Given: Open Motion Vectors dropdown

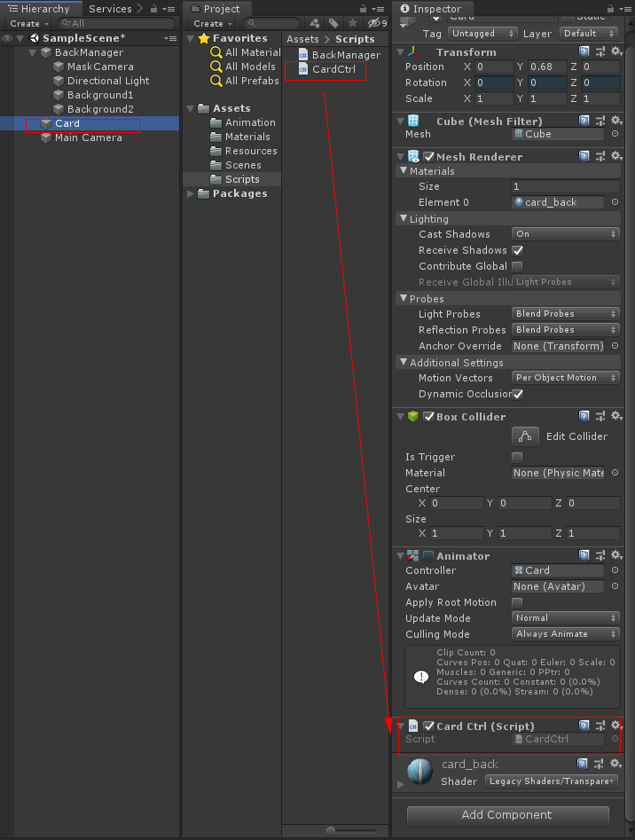Looking at the screenshot, I should click(x=566, y=378).
